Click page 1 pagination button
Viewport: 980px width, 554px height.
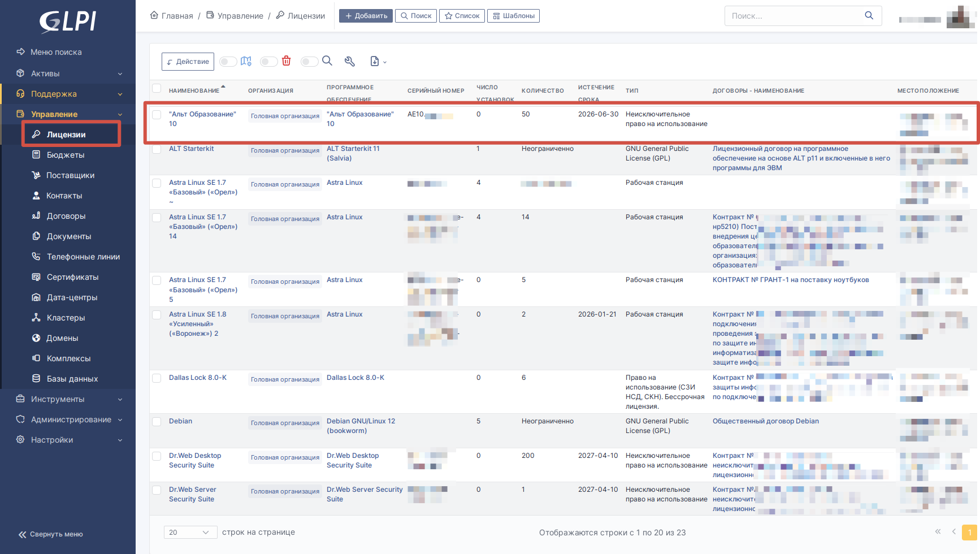point(970,533)
